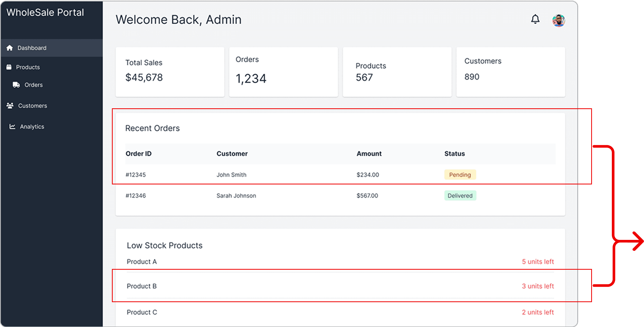644x327 pixels.
Task: Click the Pending status badge
Action: coord(460,175)
